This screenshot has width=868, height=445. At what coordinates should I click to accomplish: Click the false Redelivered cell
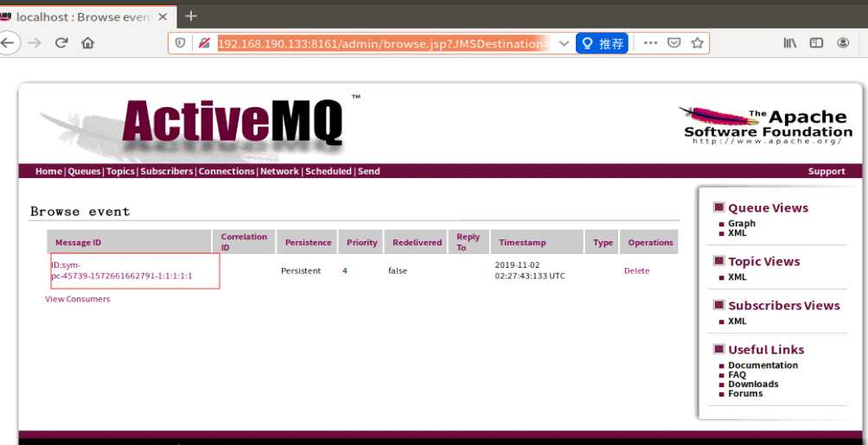click(x=398, y=270)
